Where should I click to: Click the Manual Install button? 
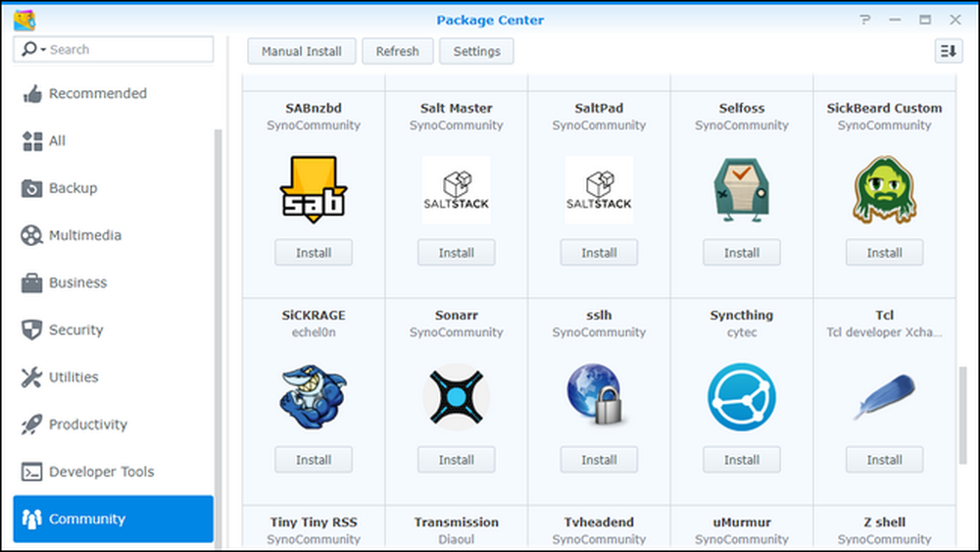tap(301, 51)
